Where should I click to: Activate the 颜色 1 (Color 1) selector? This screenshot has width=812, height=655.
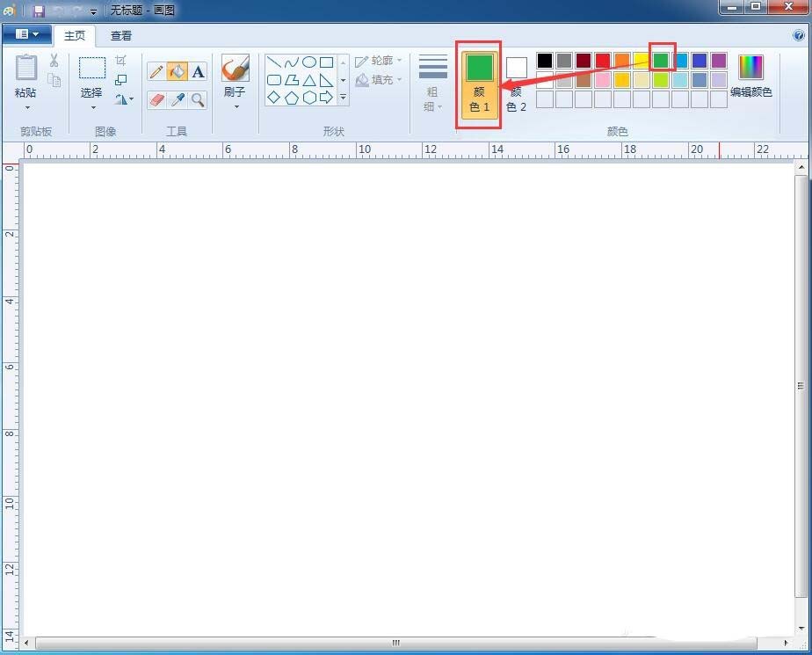coord(479,84)
